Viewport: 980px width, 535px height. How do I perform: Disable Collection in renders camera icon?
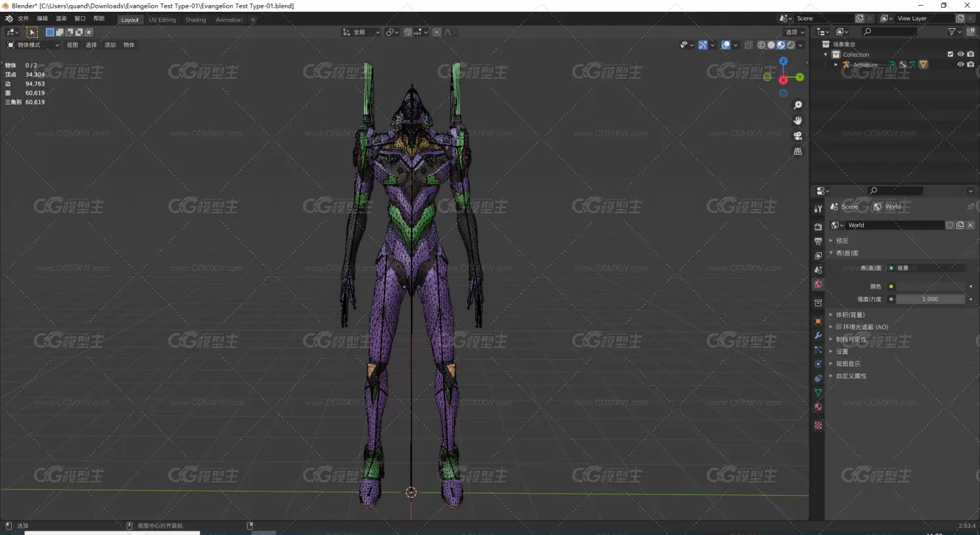tap(971, 54)
